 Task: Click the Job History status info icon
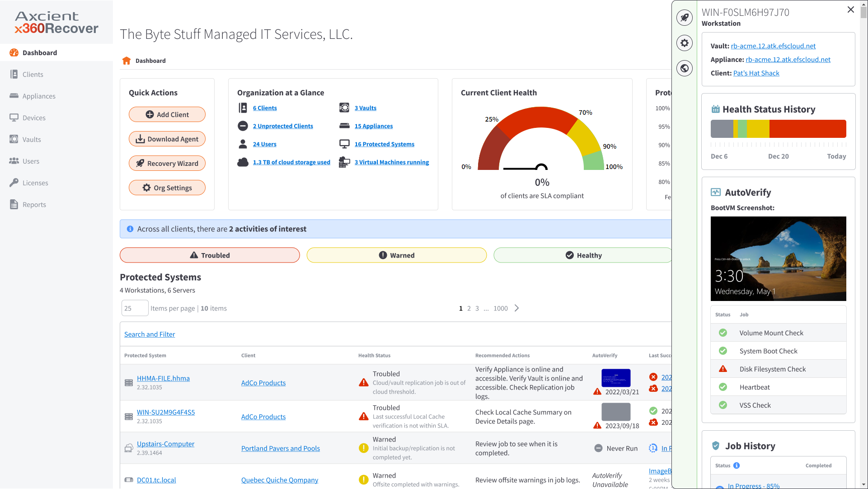737,465
